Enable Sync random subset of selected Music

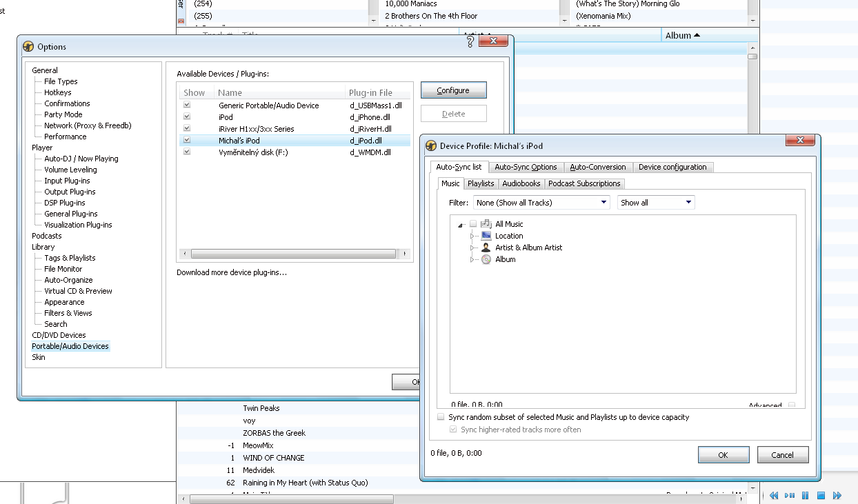(x=441, y=417)
